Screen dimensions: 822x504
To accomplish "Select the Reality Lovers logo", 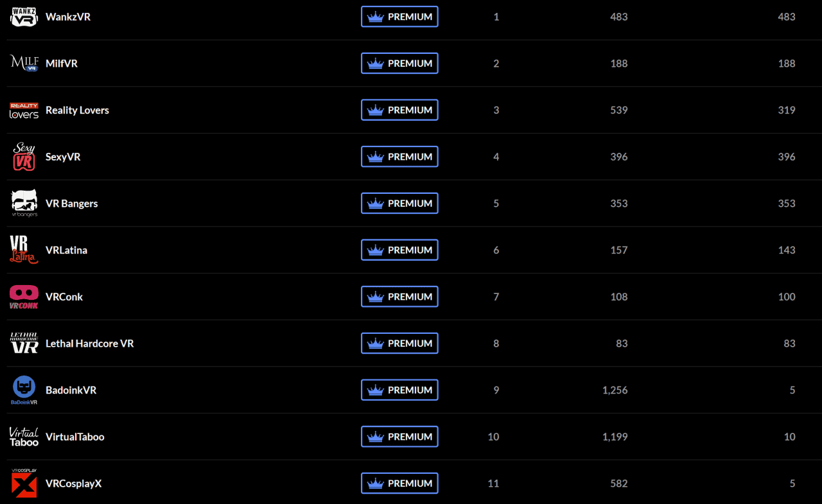I will [24, 110].
